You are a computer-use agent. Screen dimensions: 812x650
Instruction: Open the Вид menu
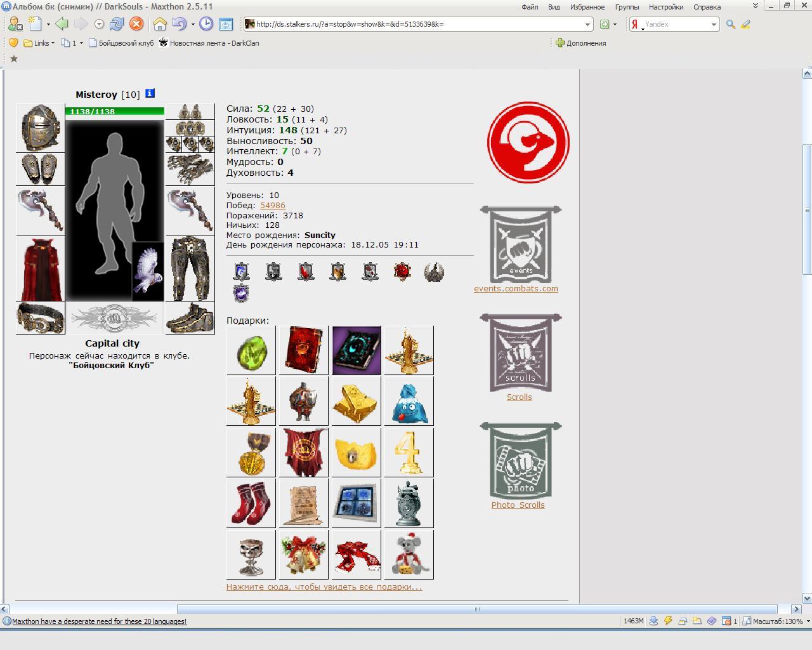(554, 7)
